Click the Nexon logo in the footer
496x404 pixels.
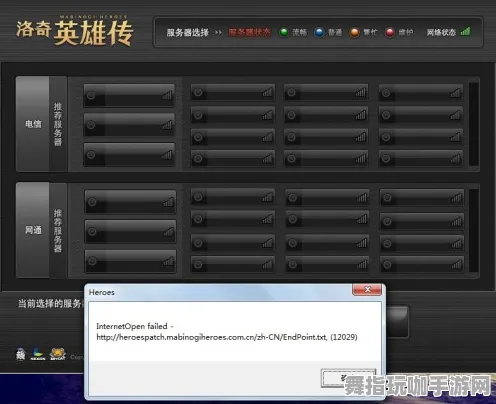38,354
